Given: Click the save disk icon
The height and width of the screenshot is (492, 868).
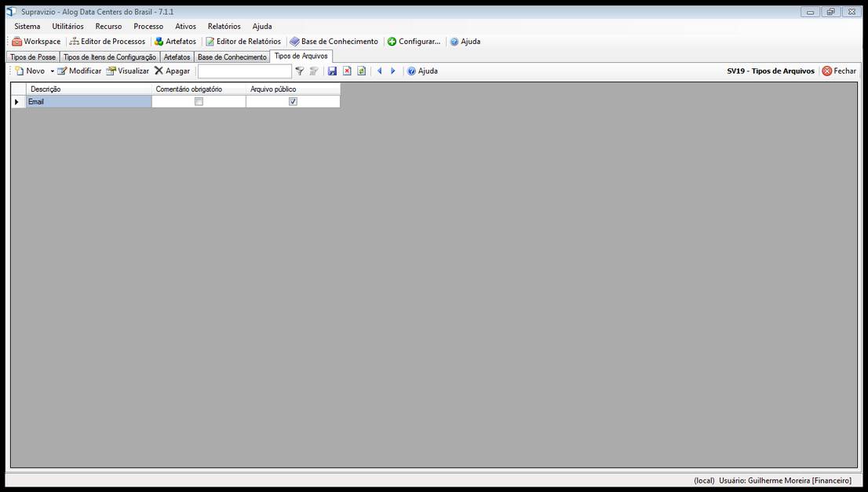Looking at the screenshot, I should coord(331,71).
